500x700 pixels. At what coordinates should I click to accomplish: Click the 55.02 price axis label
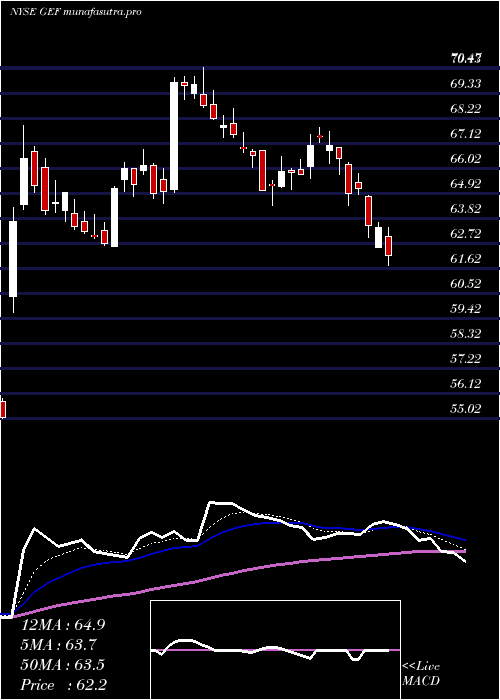tap(466, 408)
